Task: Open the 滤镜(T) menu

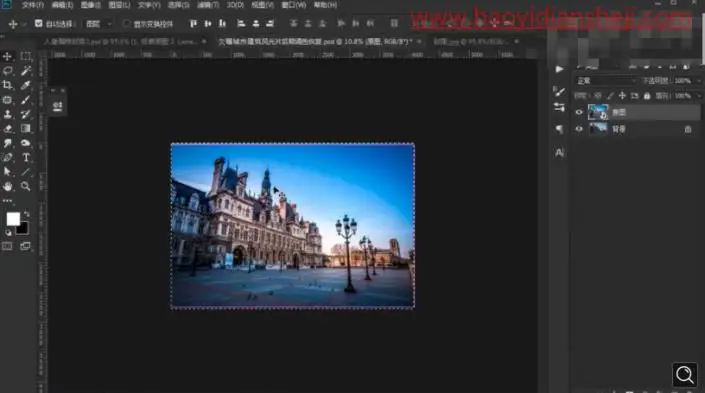Action: click(208, 5)
